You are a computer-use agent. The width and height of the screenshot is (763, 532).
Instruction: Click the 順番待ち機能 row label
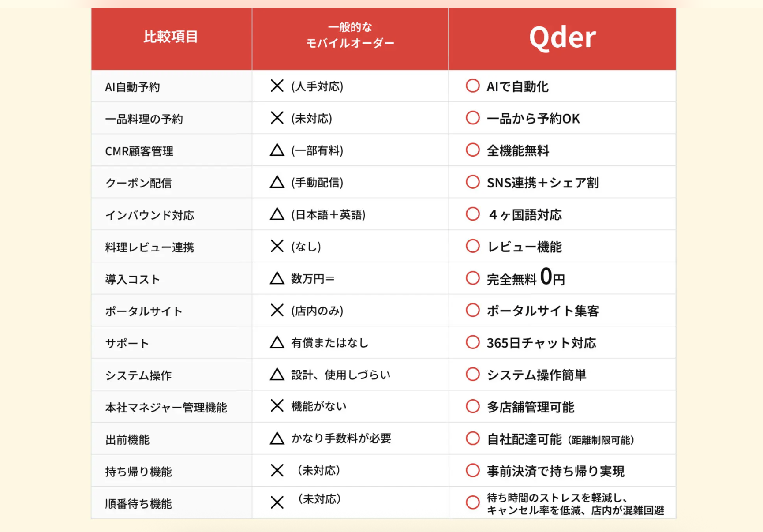138,503
